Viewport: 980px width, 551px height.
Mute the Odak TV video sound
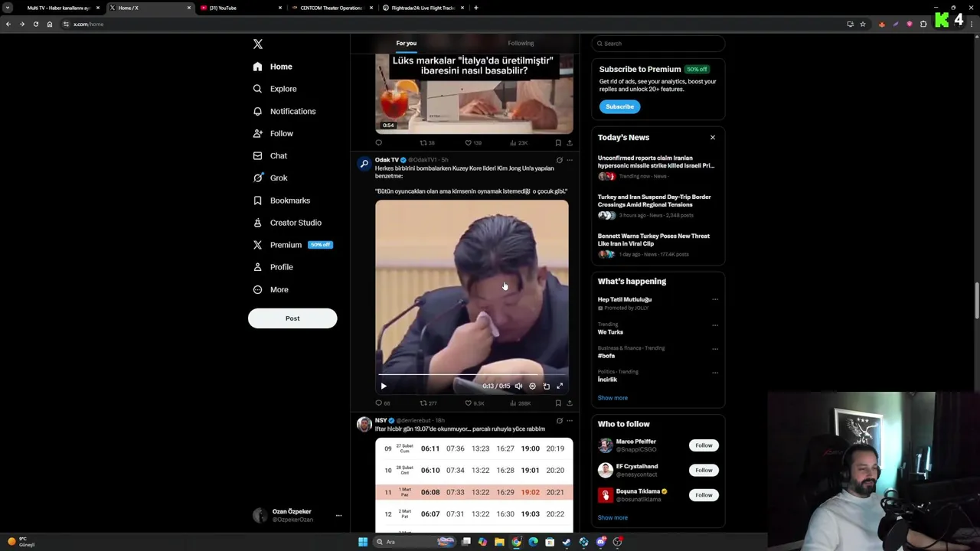(x=518, y=386)
